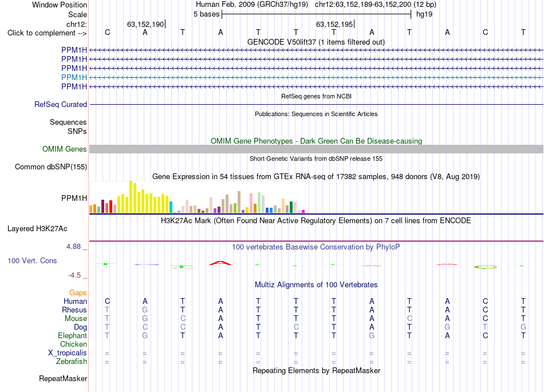The width and height of the screenshot is (544, 392).
Task: Click the Common dbSNP(155) label
Action: [51, 167]
